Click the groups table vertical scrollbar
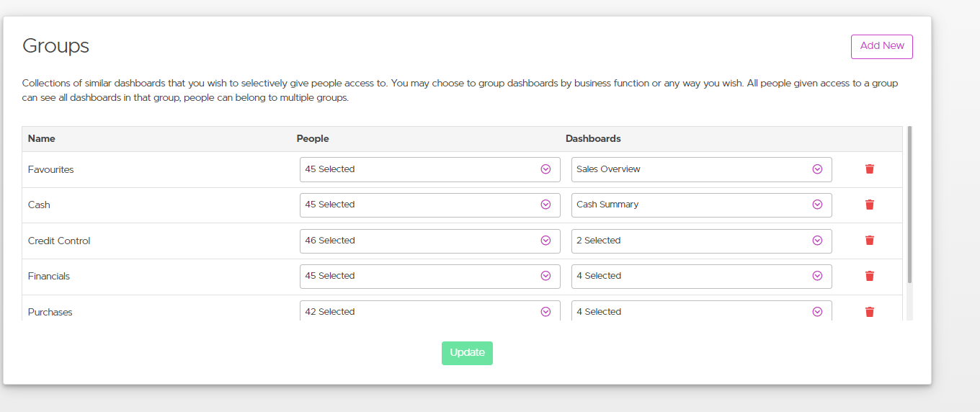This screenshot has width=980, height=412. pyautogui.click(x=909, y=205)
